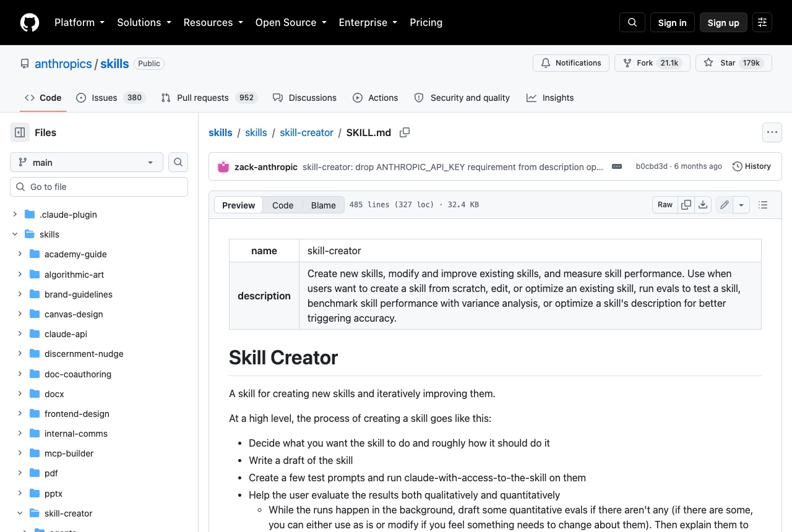The width and height of the screenshot is (792, 532).
Task: Click the Sign in button
Action: (673, 22)
